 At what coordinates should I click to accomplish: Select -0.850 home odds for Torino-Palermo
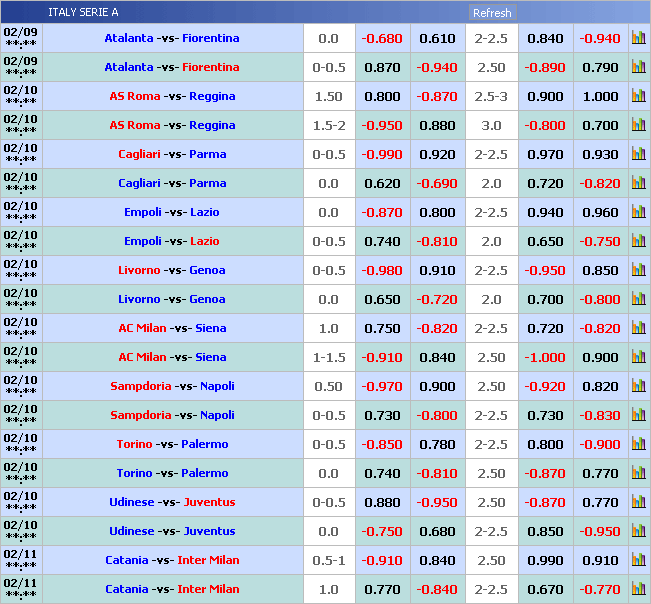[x=382, y=445]
